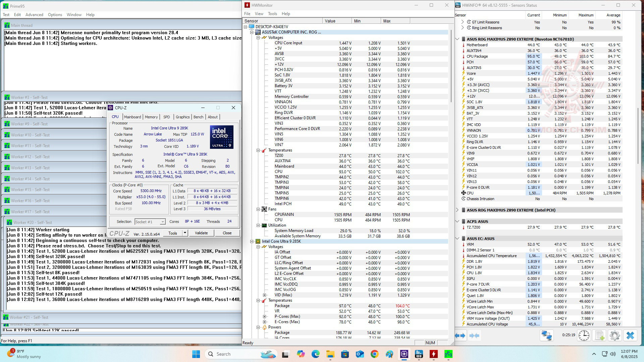The width and height of the screenshot is (644, 362).
Task: Open HWiNFO remote network monitoring icon
Action: [546, 336]
